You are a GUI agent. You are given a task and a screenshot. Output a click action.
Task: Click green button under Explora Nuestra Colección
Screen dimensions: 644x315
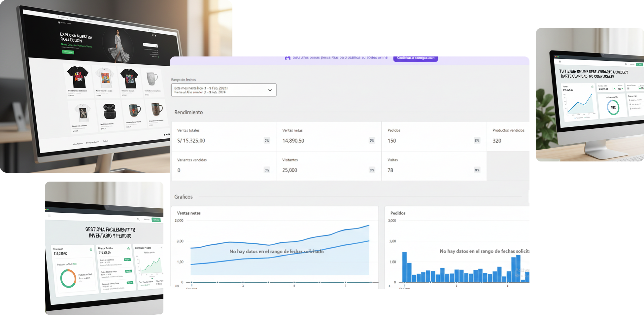(x=68, y=52)
